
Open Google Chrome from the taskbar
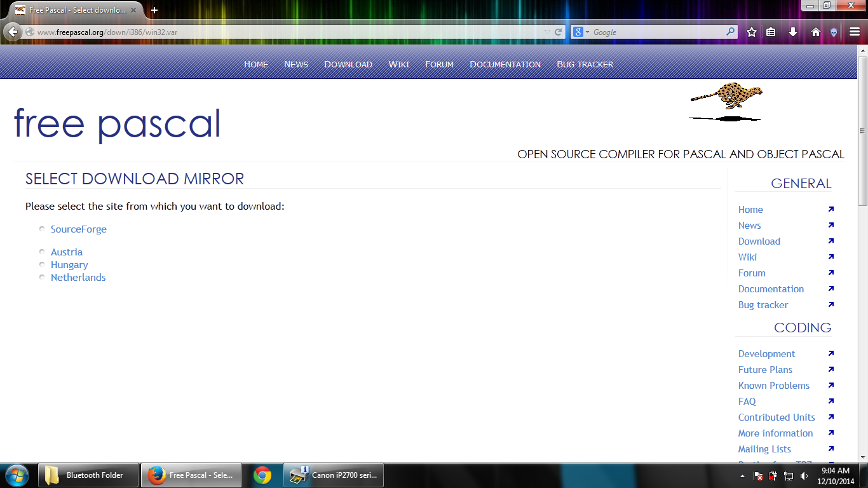pos(261,475)
